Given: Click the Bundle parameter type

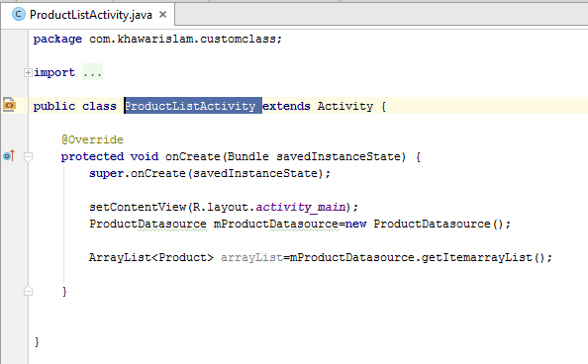Looking at the screenshot, I should 247,156.
